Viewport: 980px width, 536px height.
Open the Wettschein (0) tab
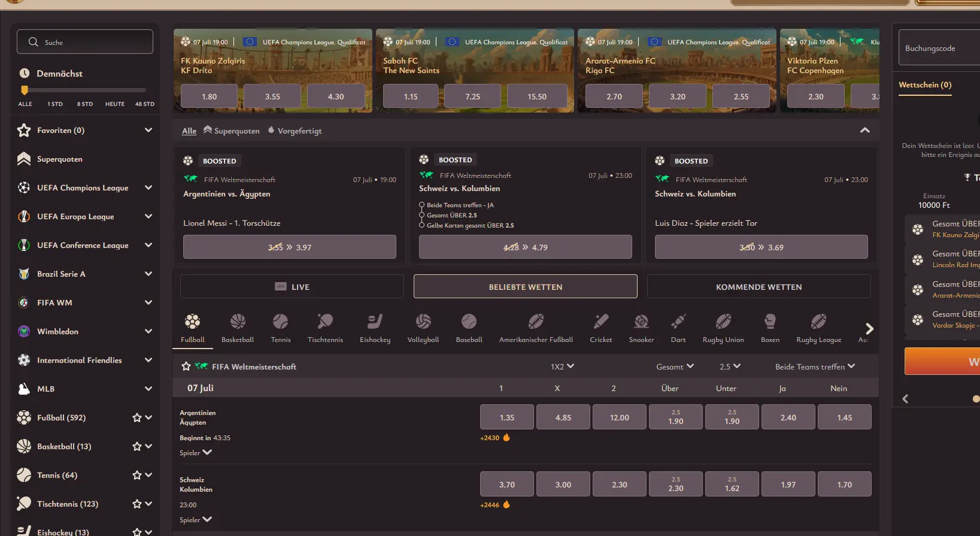point(925,85)
